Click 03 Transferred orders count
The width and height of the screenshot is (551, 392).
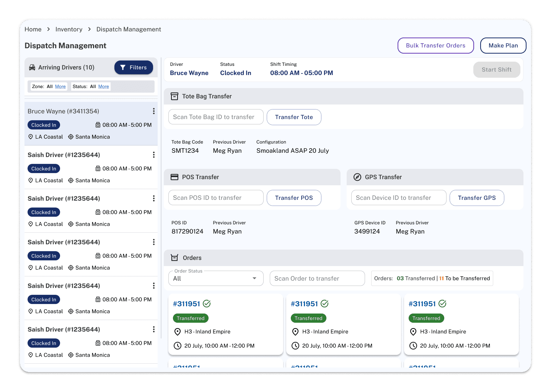coord(416,278)
